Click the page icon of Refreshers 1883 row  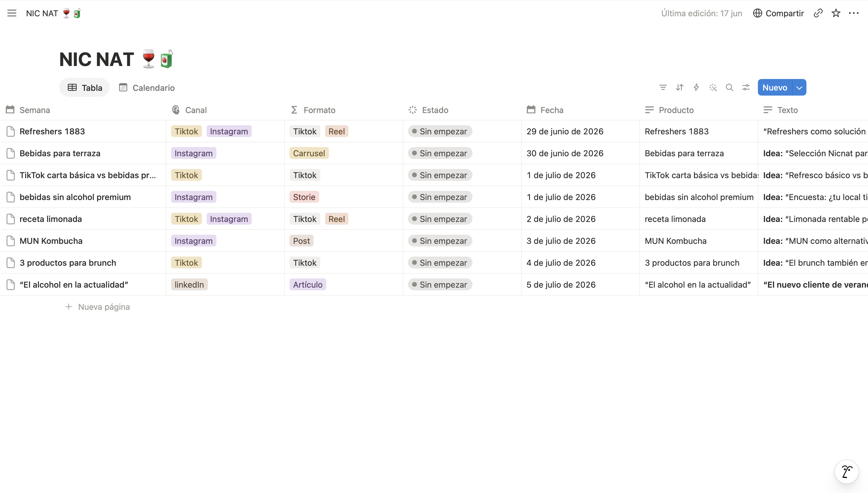[10, 131]
